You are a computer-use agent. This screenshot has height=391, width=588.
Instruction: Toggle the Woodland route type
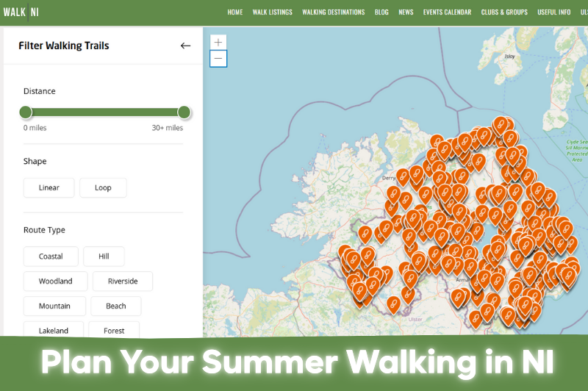[x=56, y=281]
